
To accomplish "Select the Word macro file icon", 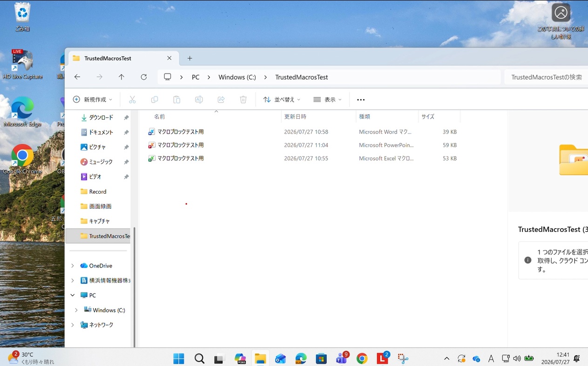I will pos(151,132).
